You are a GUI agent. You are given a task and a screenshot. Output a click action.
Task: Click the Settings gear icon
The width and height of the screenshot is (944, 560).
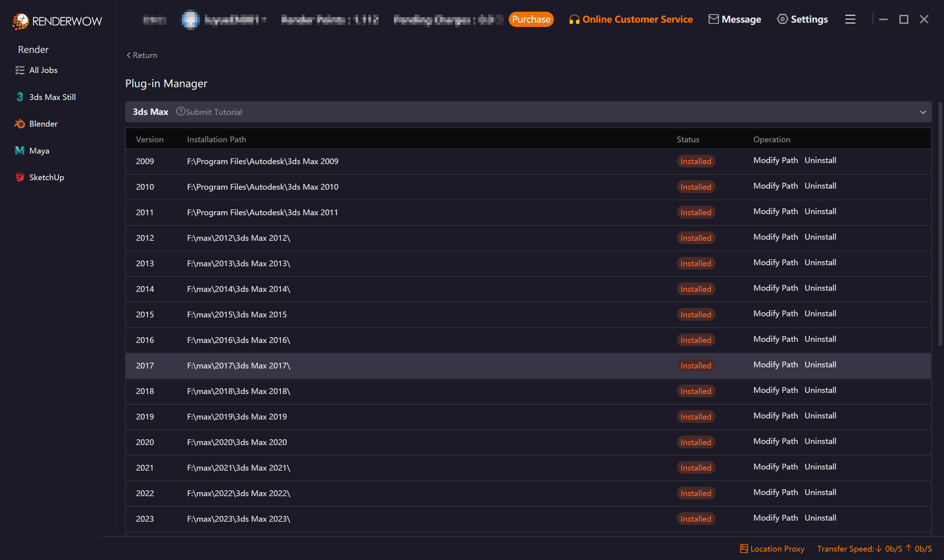[x=782, y=19]
